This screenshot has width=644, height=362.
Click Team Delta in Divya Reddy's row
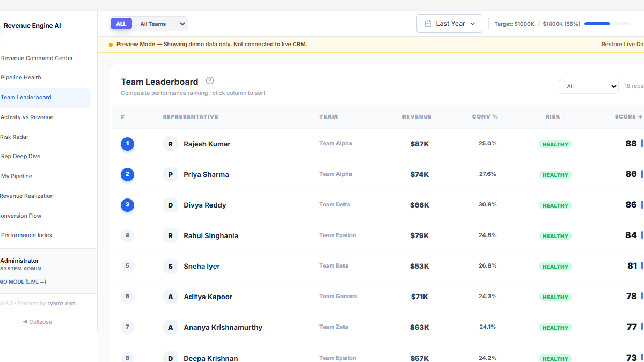click(335, 204)
